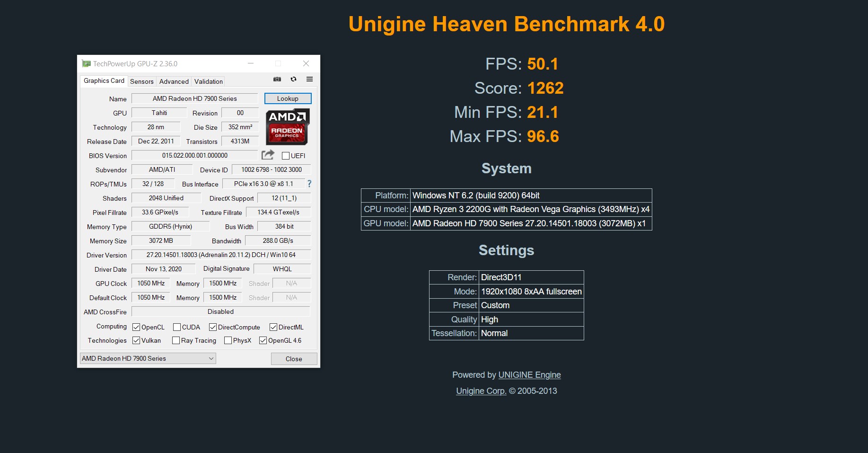Viewport: 868px width, 453px height.
Task: Click the Score value 1262
Action: pos(545,88)
